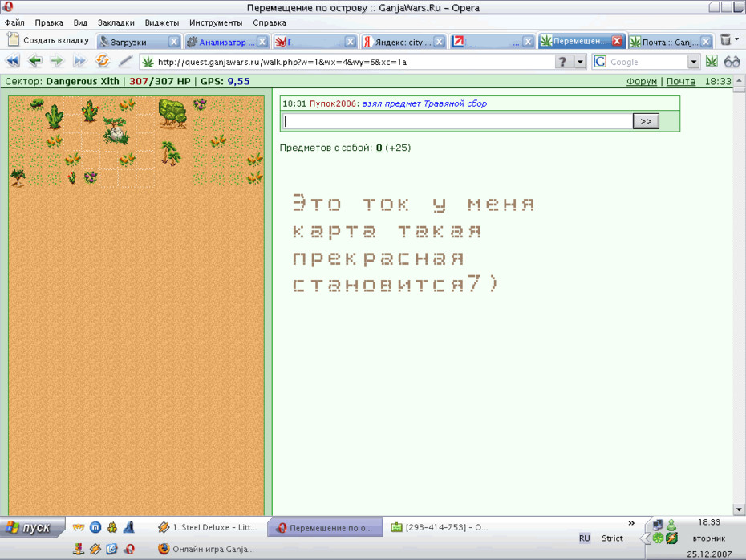Click the palm tree tile on the map
Screen dimensions: 746x560
pyautogui.click(x=169, y=153)
